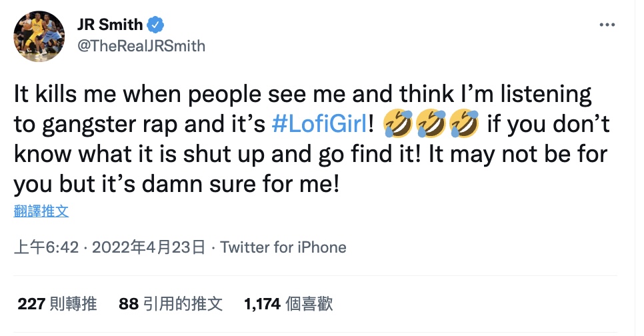Click the 2022年4月23日 date

pyautogui.click(x=147, y=247)
